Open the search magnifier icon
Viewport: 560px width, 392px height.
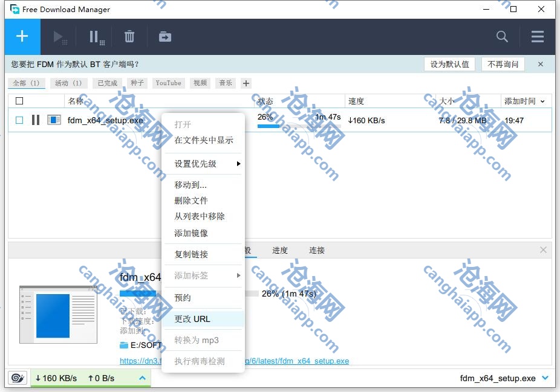pos(502,37)
